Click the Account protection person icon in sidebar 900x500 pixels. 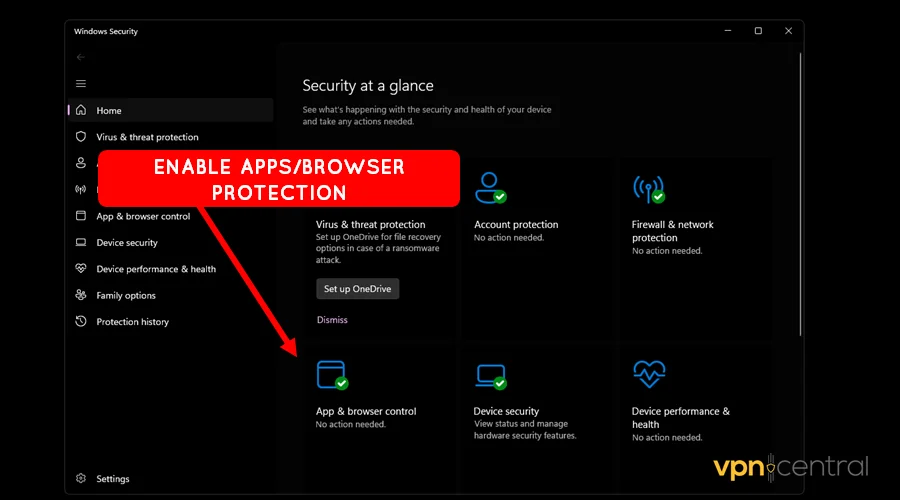81,163
